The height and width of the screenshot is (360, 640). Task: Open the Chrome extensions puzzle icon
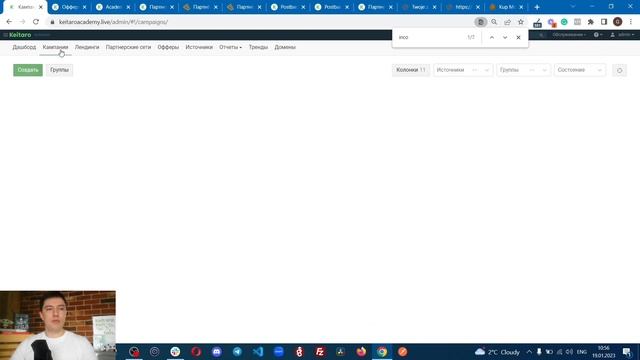pos(591,22)
